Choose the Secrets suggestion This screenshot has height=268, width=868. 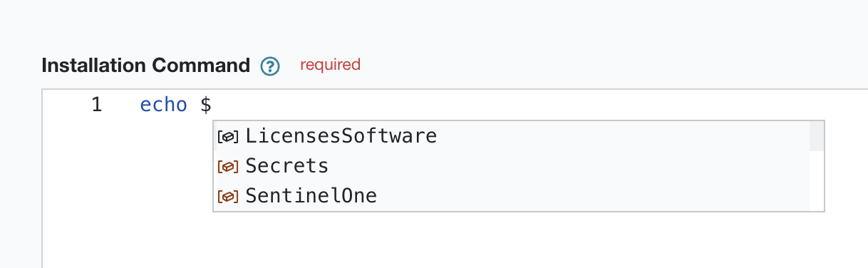tap(511, 166)
